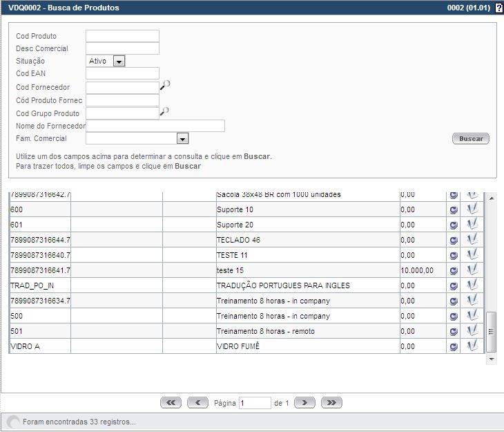Viewport: 504px width, 432px height.
Task: Click the page number input box
Action: (255, 403)
